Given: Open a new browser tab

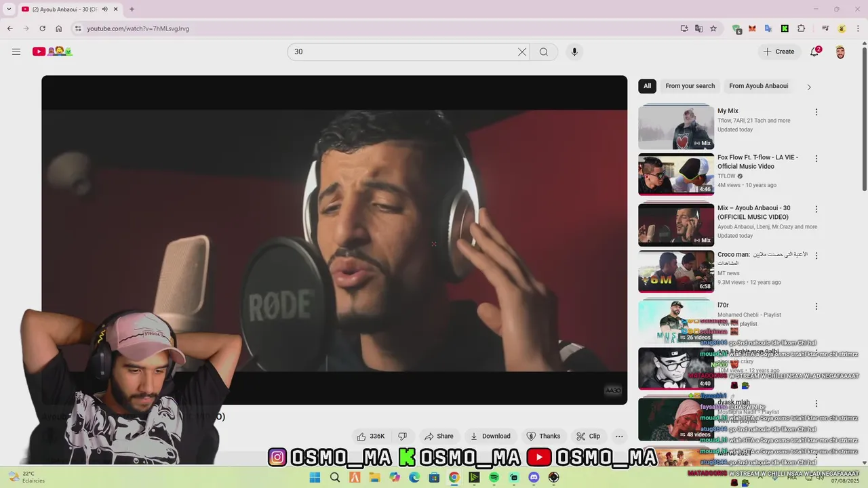Looking at the screenshot, I should [x=132, y=9].
